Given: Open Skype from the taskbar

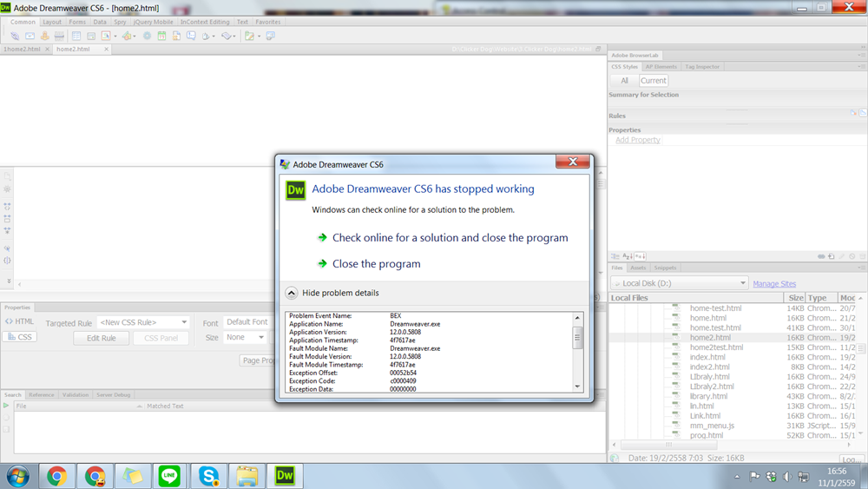Looking at the screenshot, I should tap(208, 476).
